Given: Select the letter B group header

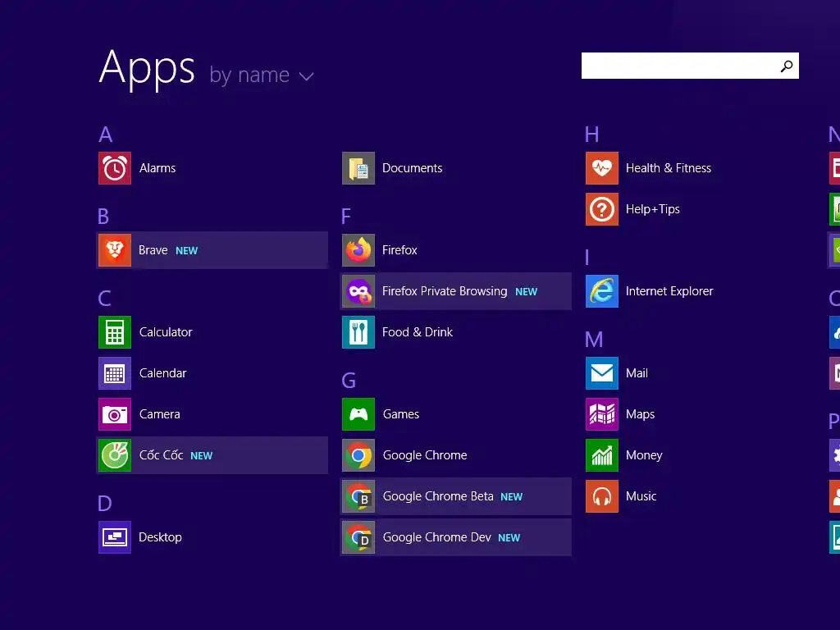Looking at the screenshot, I should (x=104, y=217).
